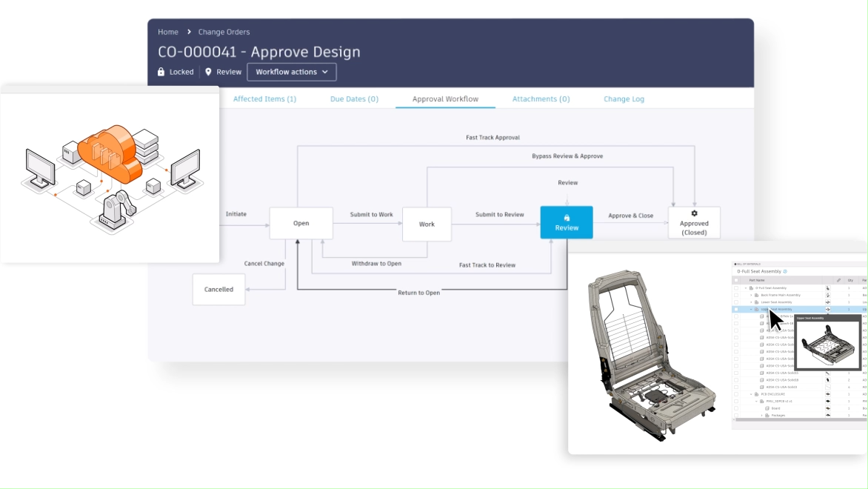Screen dimensions: 868x489
Task: Click the refresh icon next to O-Full Seat Assembly title
Action: (x=785, y=271)
